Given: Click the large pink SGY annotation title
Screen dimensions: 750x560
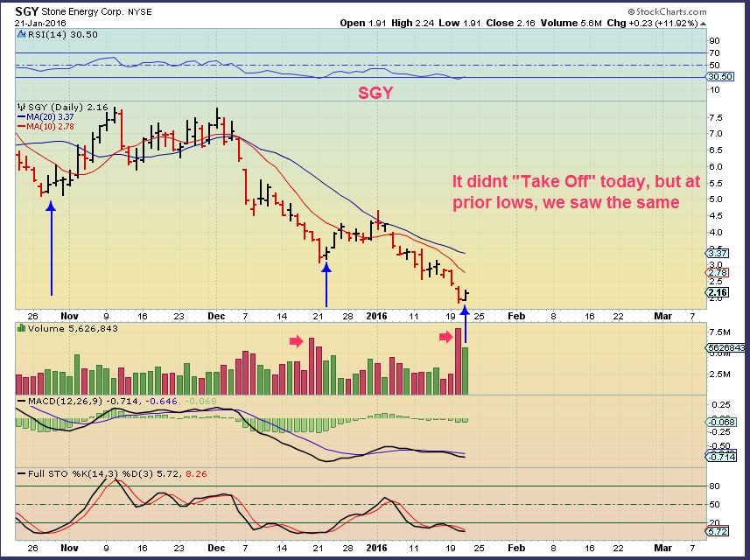Looking at the screenshot, I should click(375, 93).
